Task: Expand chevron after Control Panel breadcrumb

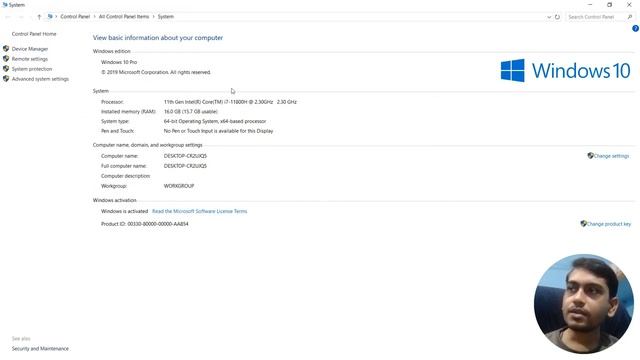Action: [94, 17]
